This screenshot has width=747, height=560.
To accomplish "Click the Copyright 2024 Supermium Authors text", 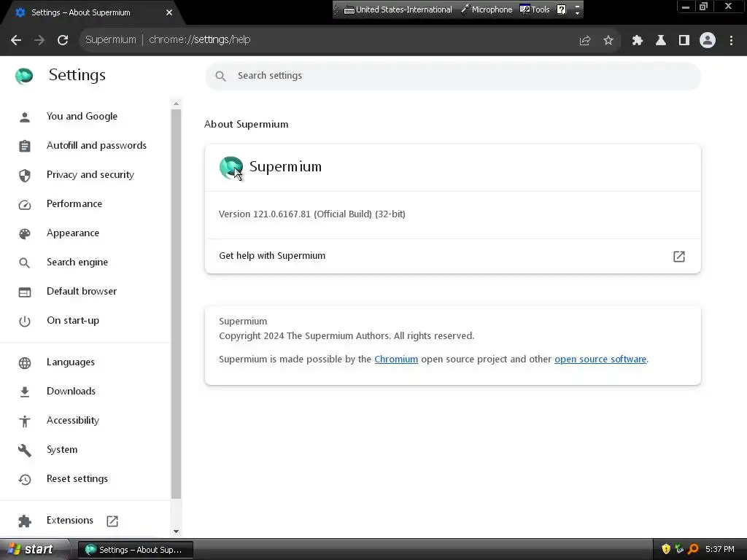I will (x=347, y=336).
